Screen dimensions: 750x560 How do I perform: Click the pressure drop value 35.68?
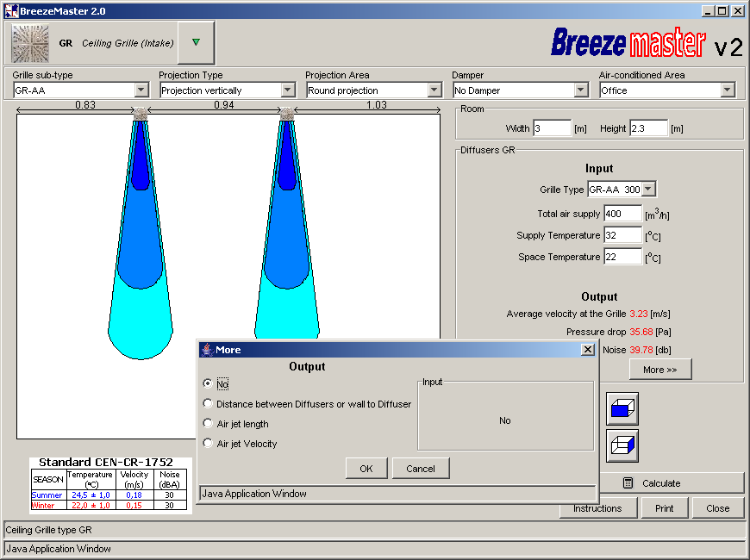(641, 332)
